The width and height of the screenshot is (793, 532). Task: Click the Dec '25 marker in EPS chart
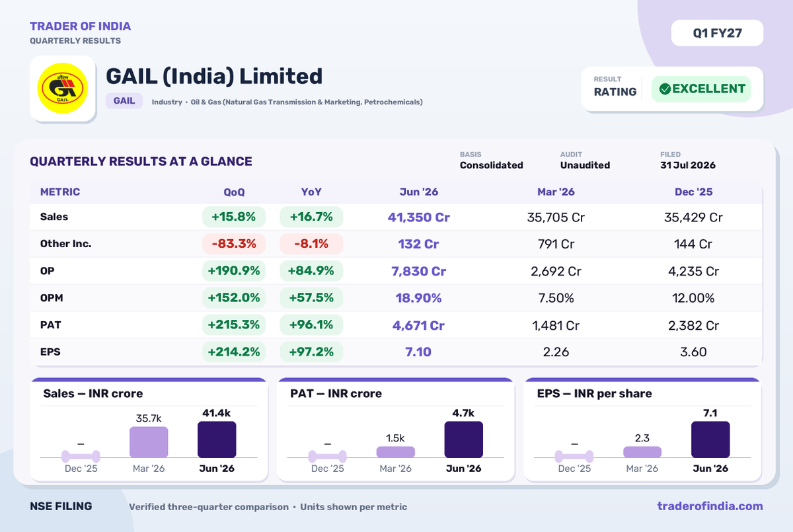click(x=574, y=456)
